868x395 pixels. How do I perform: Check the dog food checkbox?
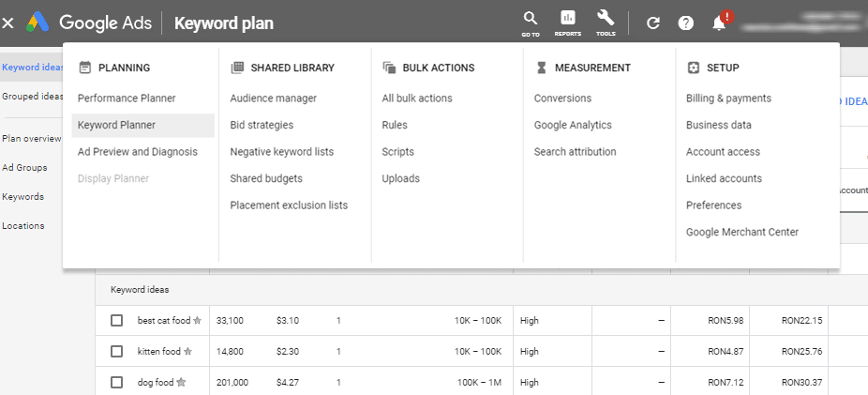coord(116,382)
